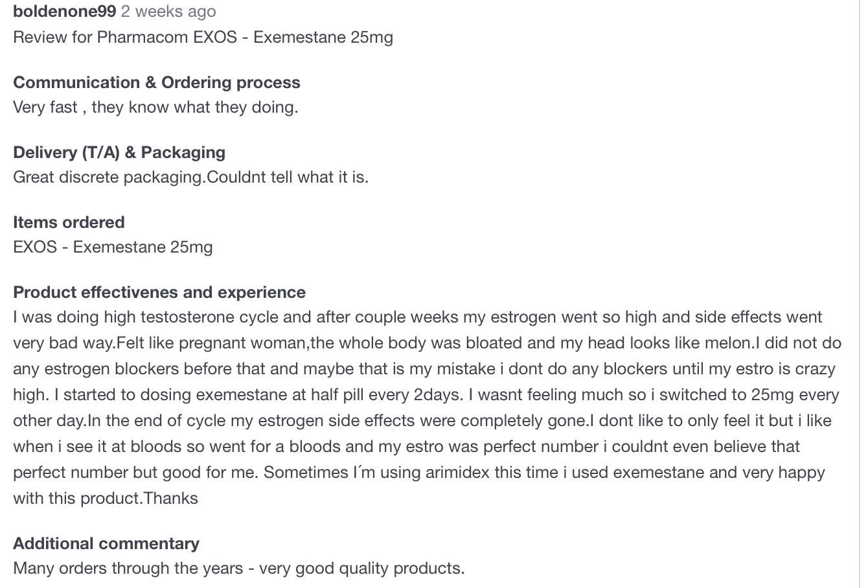Select the "Items ordered" heading
This screenshot has height=588, width=868.
point(69,222)
